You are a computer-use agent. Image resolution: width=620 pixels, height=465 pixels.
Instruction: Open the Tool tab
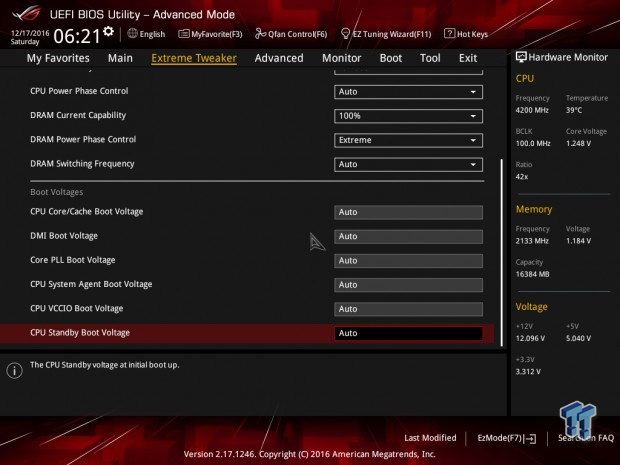(x=430, y=58)
